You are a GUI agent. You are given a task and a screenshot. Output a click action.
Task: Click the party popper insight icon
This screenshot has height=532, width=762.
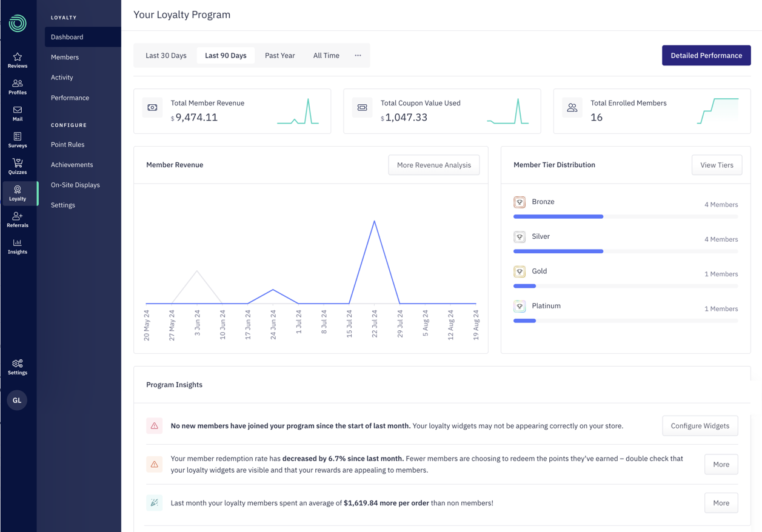(x=155, y=503)
